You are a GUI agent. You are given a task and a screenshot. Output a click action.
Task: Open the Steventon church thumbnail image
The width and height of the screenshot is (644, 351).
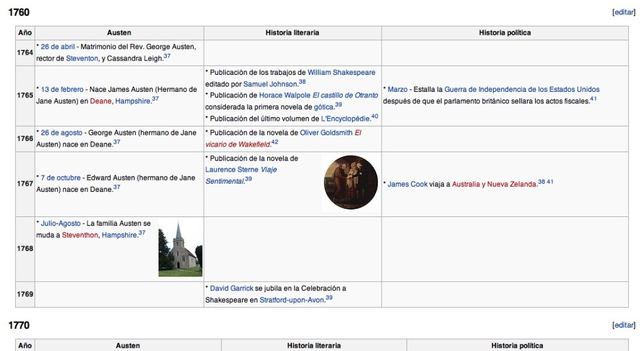coord(180,249)
